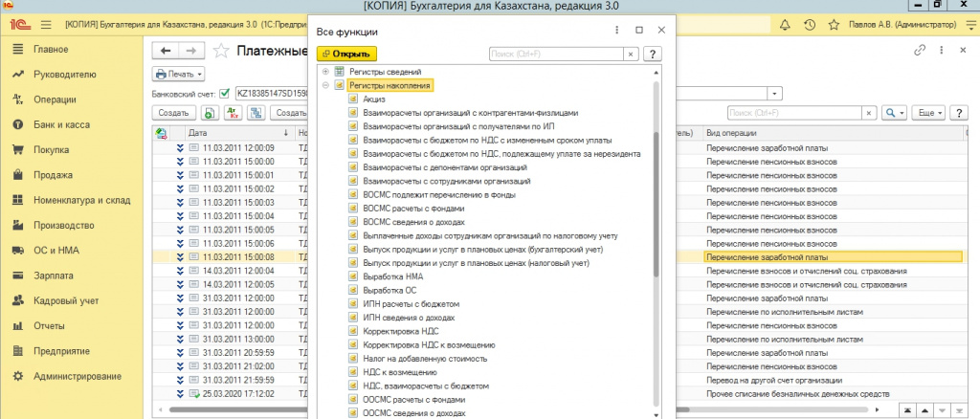Open service menu lines icon beside Администратор
980x419 pixels.
pyautogui.click(x=969, y=25)
